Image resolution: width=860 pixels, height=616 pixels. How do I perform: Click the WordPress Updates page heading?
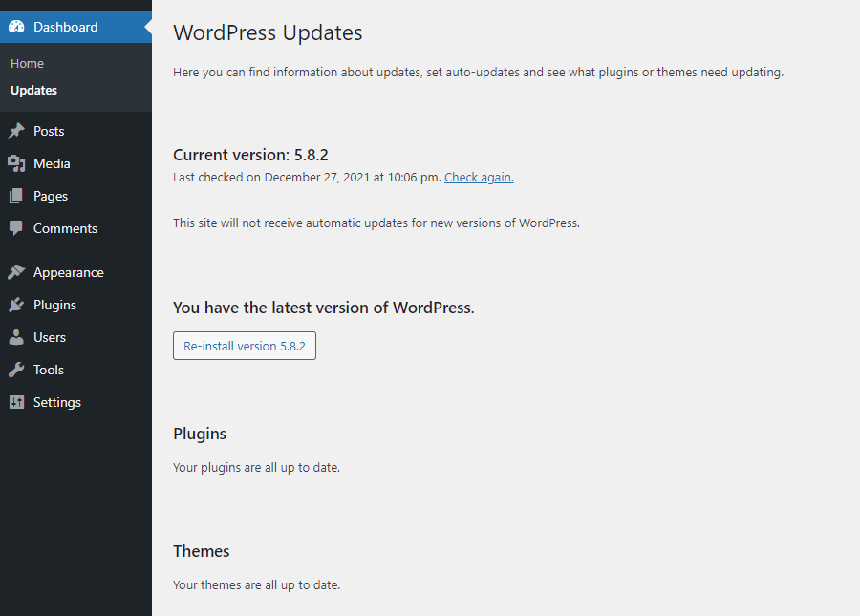pos(268,32)
